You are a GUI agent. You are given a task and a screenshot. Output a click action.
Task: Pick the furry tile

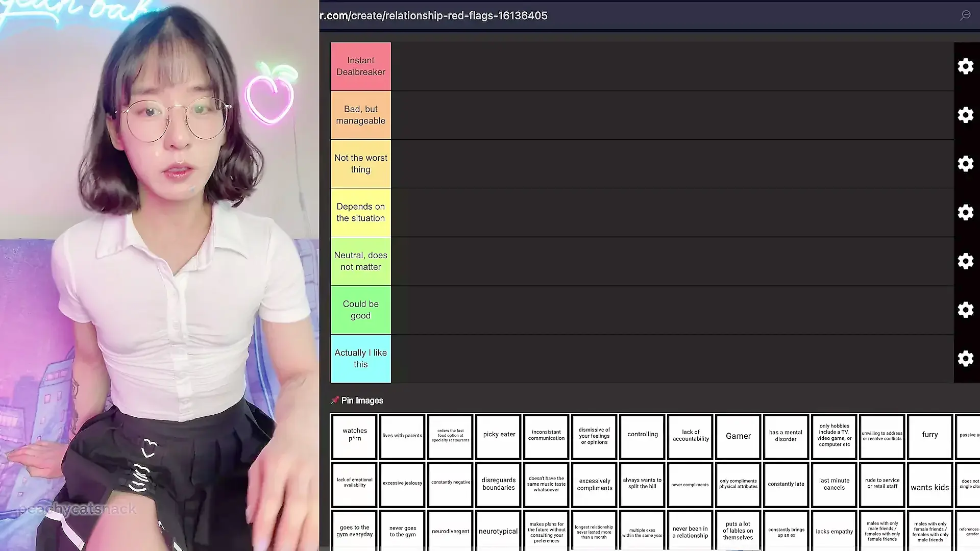(929, 436)
